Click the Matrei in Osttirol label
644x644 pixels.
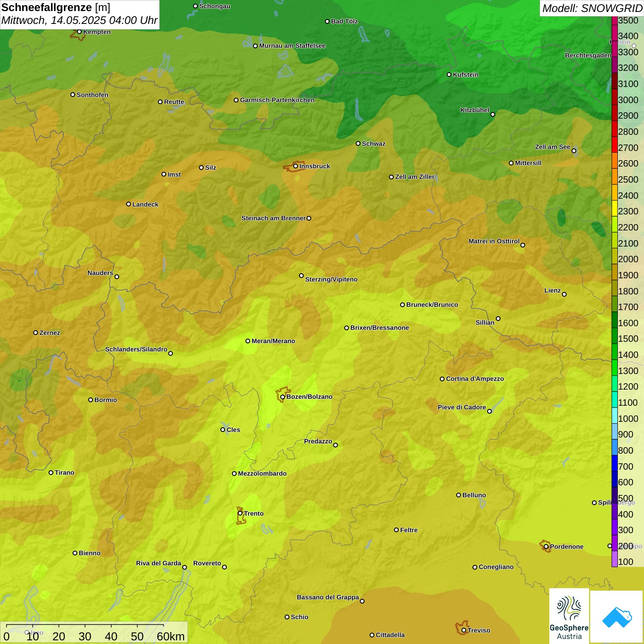(x=494, y=241)
